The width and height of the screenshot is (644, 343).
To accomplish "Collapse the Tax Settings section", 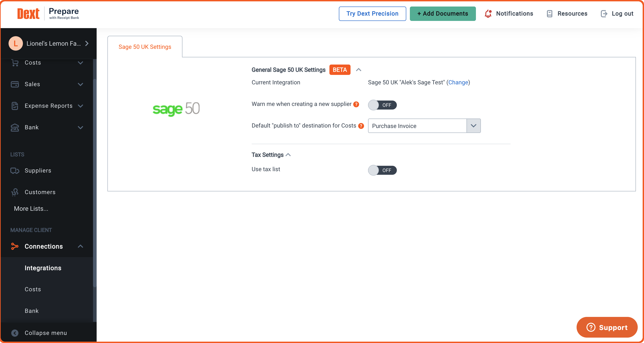I will pyautogui.click(x=288, y=155).
